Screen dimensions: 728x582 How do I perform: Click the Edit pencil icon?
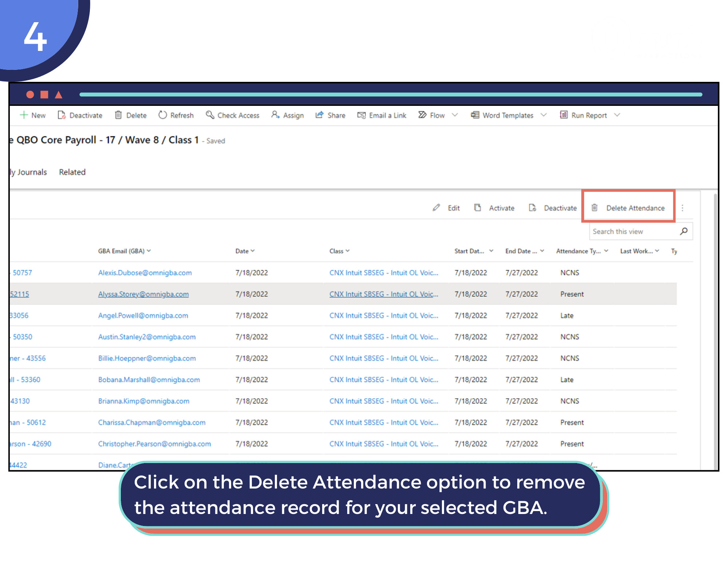click(x=436, y=208)
